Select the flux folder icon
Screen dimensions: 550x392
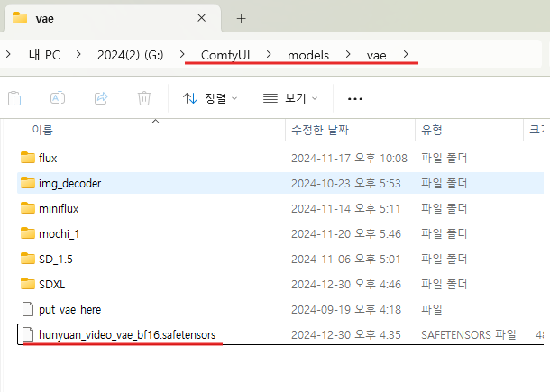point(28,158)
